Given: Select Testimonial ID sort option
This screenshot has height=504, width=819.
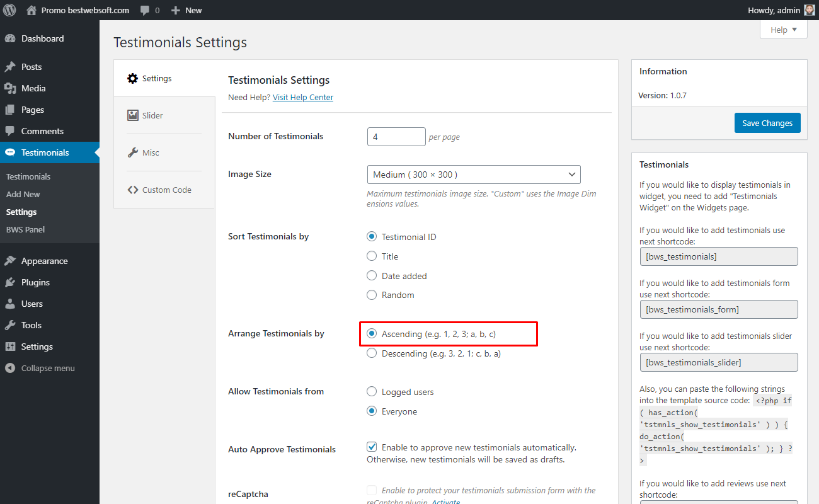Looking at the screenshot, I should point(372,237).
